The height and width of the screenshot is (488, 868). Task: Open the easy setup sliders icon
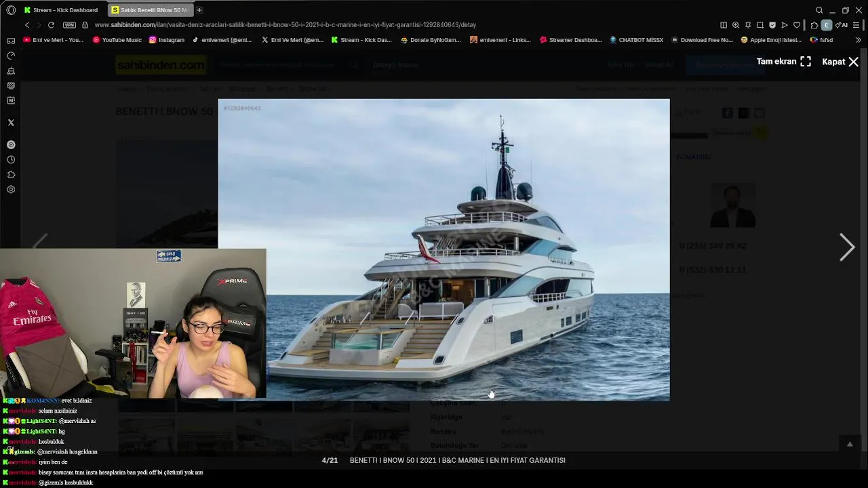click(857, 25)
